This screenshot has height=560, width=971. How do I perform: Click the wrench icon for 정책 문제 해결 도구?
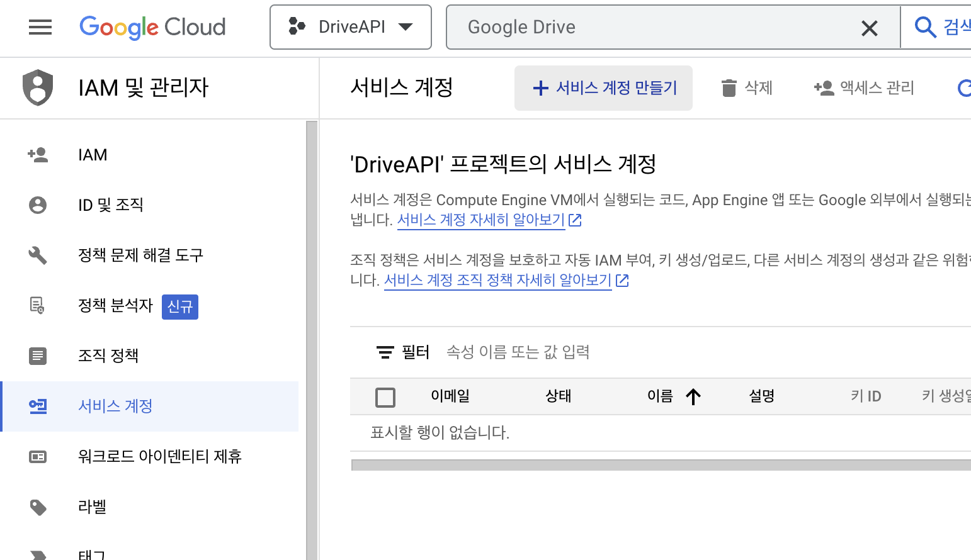click(x=38, y=255)
